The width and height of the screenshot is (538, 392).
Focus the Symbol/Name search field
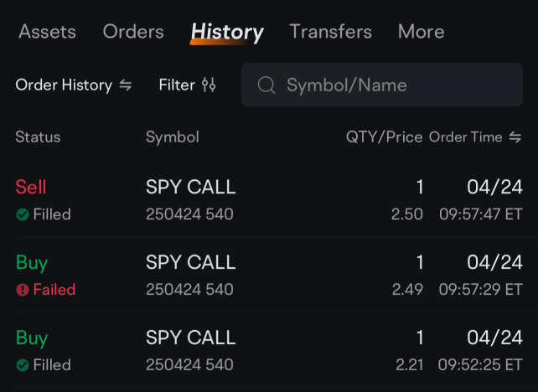[x=382, y=85]
